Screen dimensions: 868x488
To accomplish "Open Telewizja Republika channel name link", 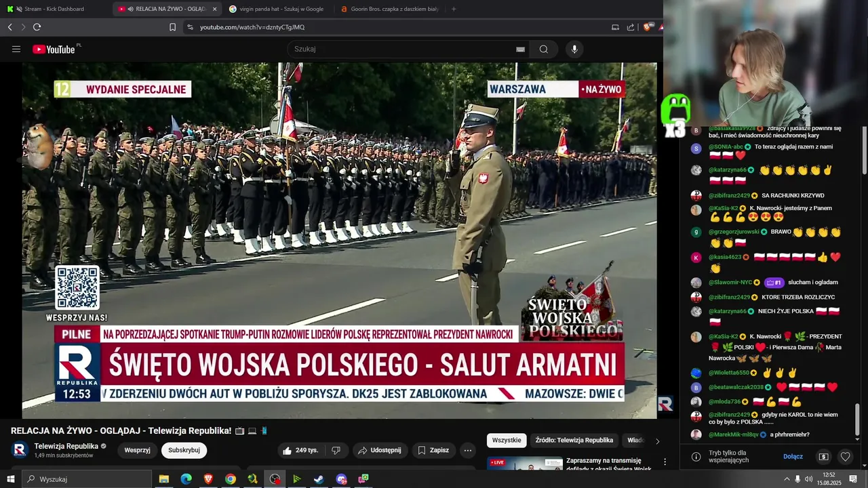I will (66, 446).
